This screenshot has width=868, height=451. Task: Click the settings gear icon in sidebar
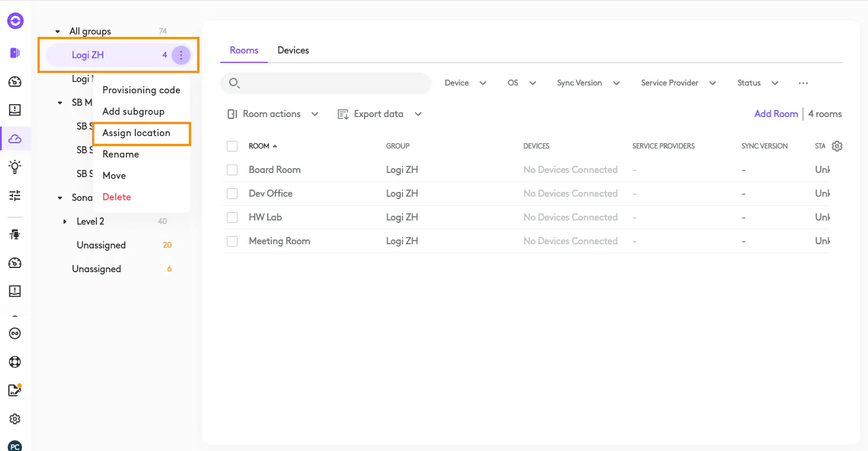tap(15, 419)
